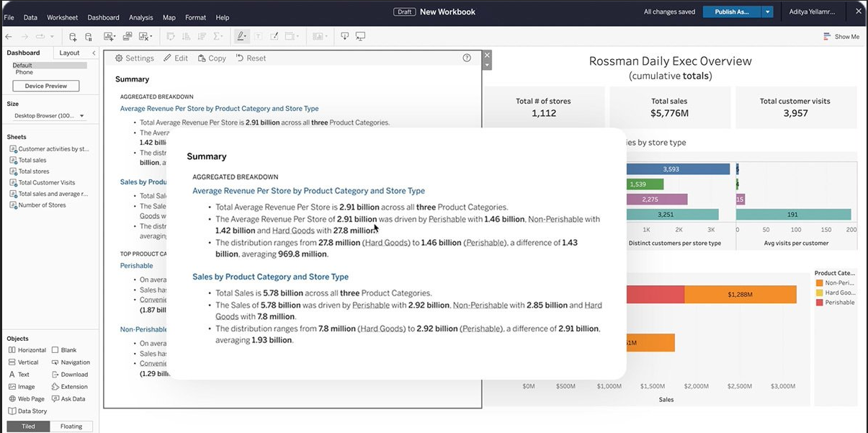Open the Analysis menu

(141, 17)
